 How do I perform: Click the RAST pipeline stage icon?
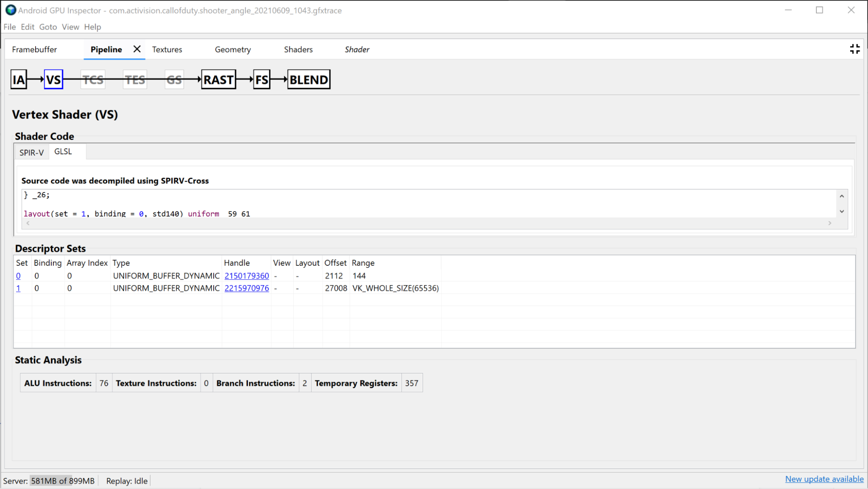click(x=218, y=79)
